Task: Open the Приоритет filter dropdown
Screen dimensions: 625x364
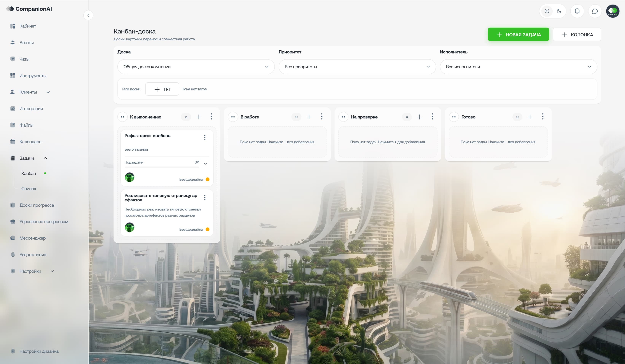Action: tap(357, 67)
